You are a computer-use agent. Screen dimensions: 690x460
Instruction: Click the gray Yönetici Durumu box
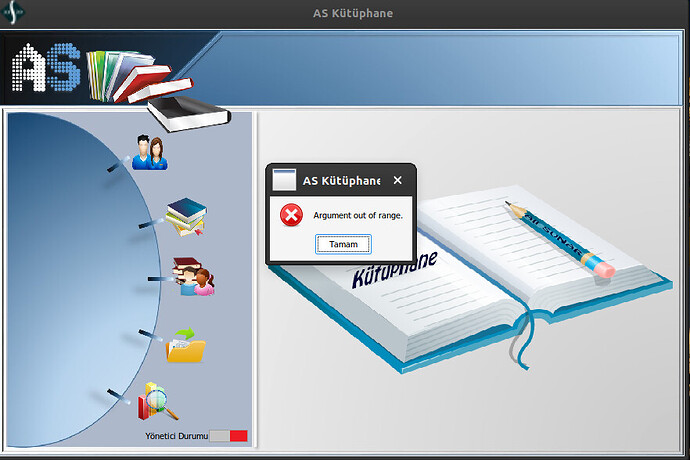pyautogui.click(x=219, y=436)
